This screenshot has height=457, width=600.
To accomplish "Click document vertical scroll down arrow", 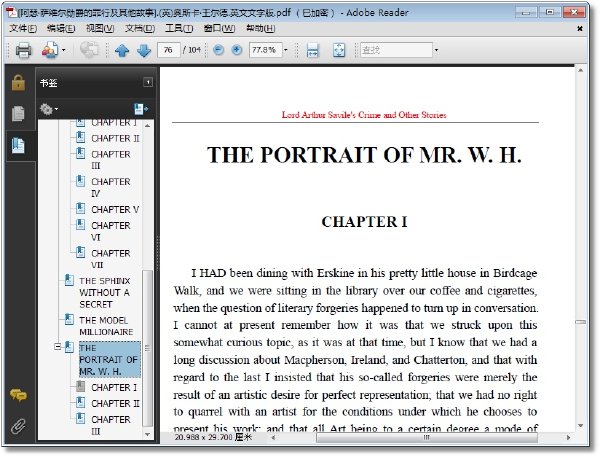I will 580,426.
